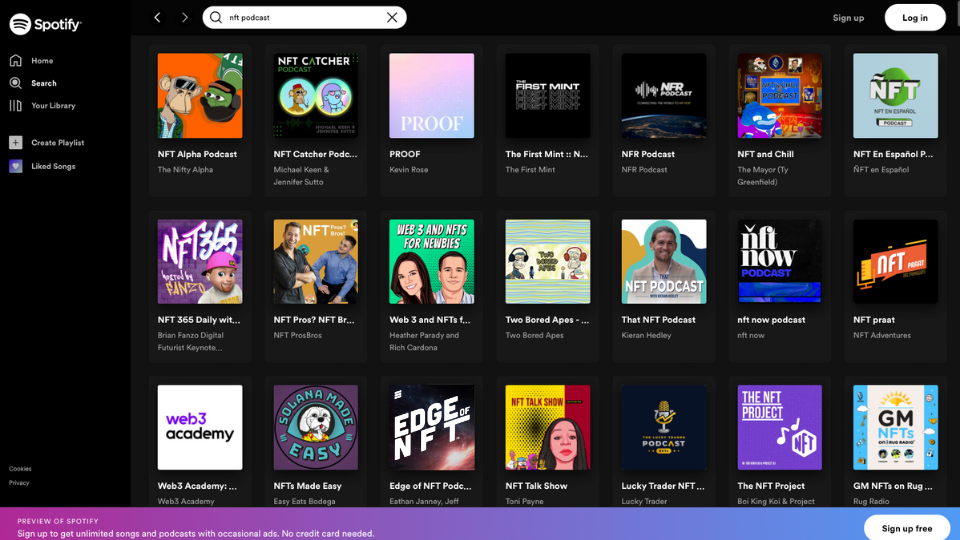This screenshot has width=960, height=540.
Task: Click the Log in button
Action: click(x=915, y=18)
